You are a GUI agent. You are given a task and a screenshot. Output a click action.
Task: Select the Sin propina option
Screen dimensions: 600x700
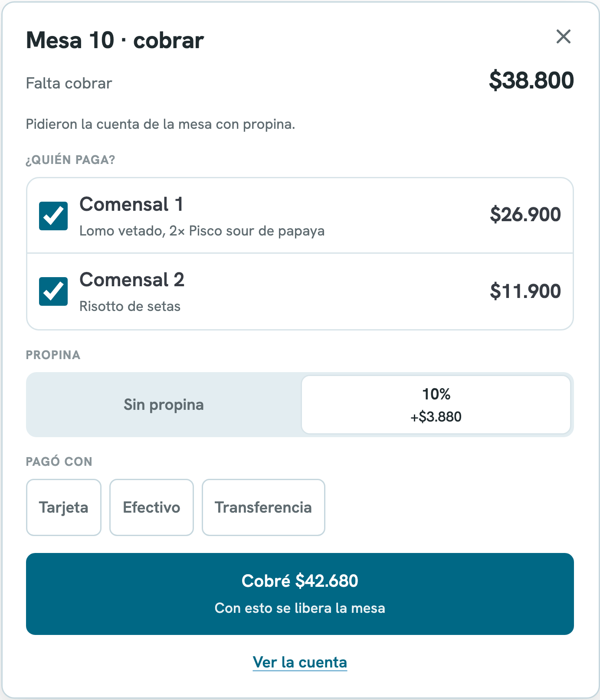pos(164,405)
